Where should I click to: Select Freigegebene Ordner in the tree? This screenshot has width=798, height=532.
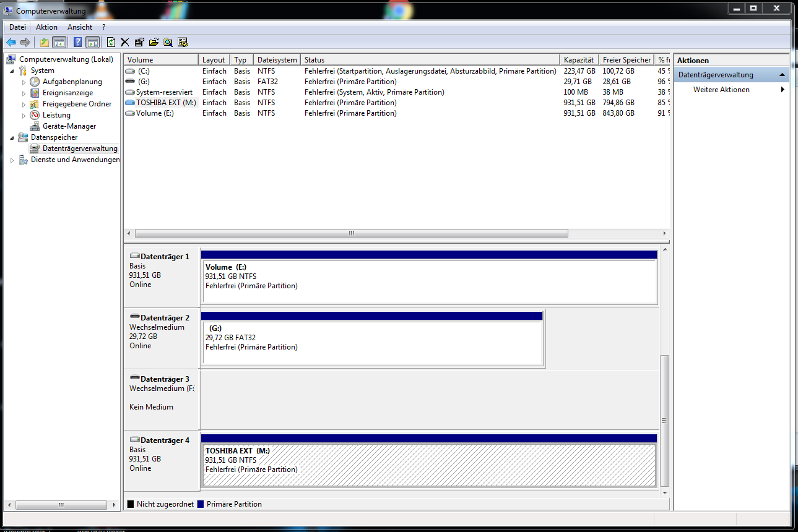(x=77, y=104)
